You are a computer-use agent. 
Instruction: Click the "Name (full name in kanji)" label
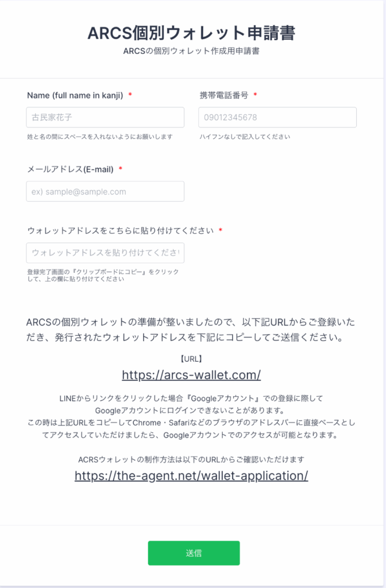click(x=75, y=96)
